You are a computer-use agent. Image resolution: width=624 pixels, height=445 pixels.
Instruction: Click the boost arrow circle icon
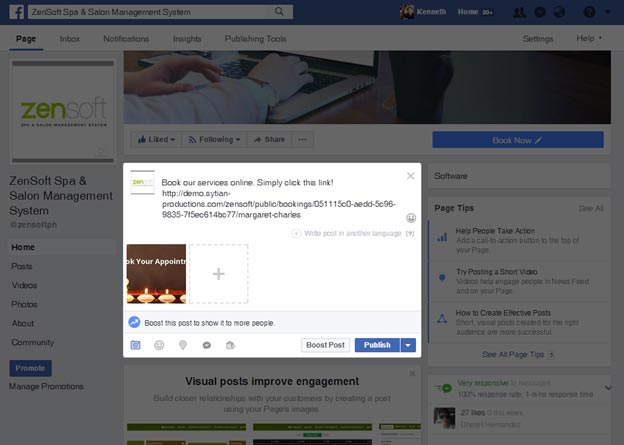[x=135, y=322]
